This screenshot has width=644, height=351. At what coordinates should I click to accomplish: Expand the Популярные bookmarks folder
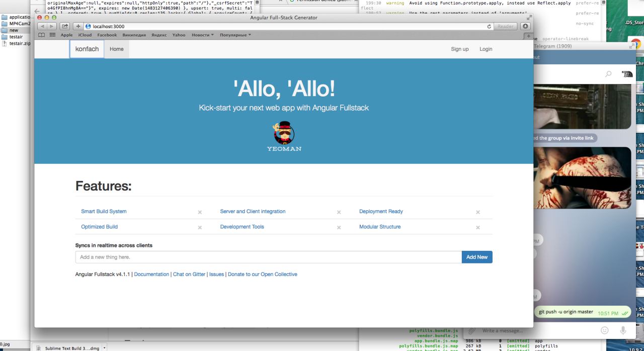(x=236, y=35)
